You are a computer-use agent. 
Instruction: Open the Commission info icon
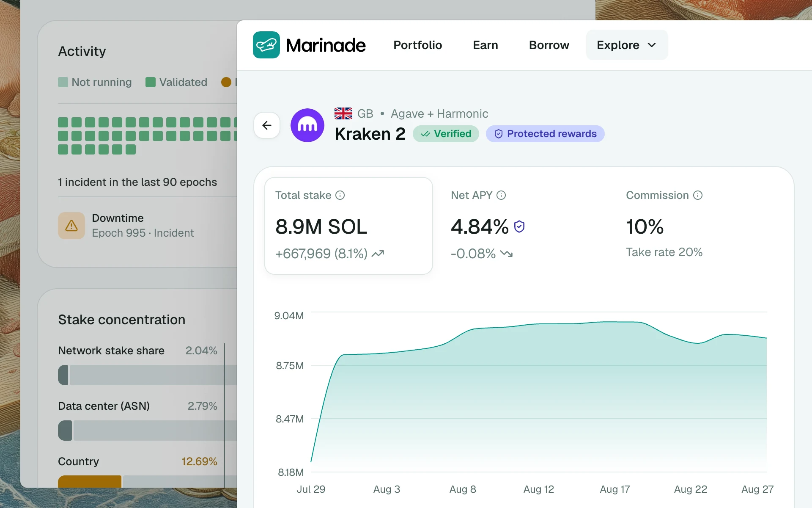pos(698,195)
